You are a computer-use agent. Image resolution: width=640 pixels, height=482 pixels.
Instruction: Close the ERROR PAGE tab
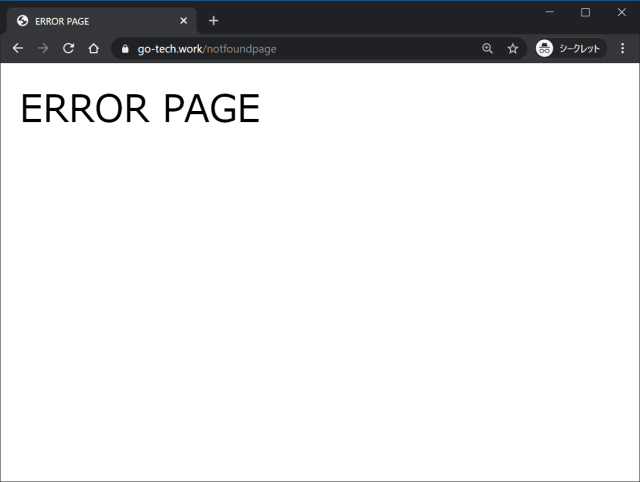click(184, 21)
